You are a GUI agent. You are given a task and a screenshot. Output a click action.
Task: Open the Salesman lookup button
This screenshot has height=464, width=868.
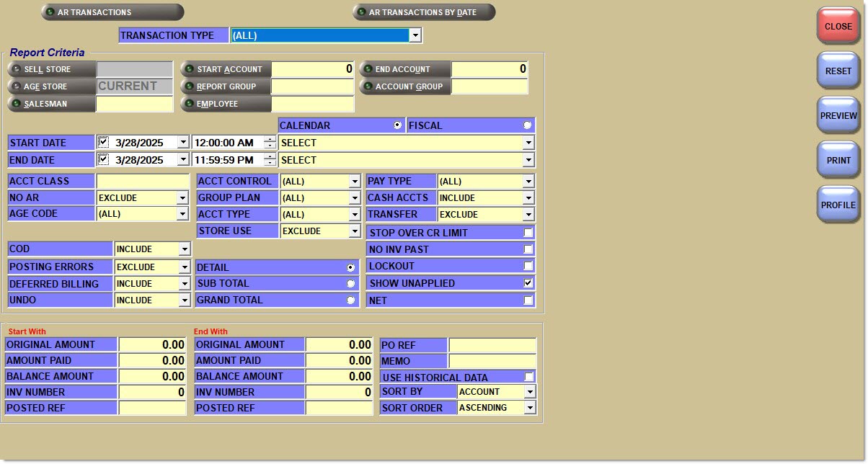[x=52, y=104]
